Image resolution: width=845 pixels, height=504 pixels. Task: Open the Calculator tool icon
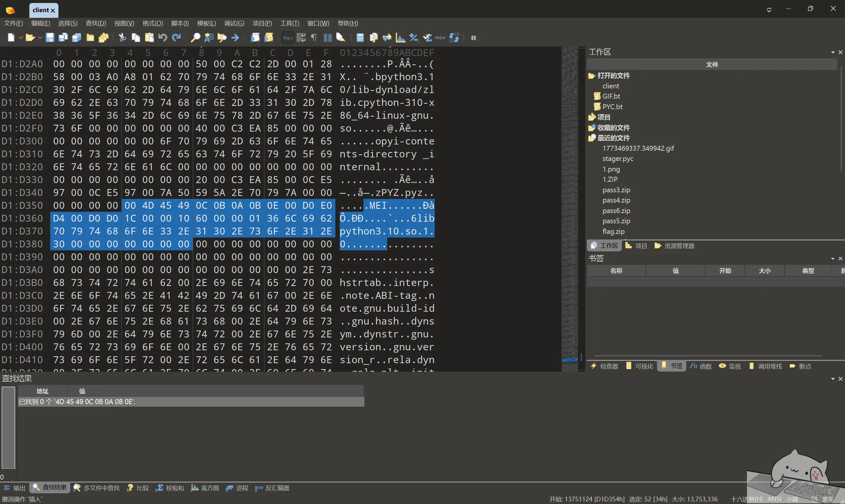click(x=360, y=38)
